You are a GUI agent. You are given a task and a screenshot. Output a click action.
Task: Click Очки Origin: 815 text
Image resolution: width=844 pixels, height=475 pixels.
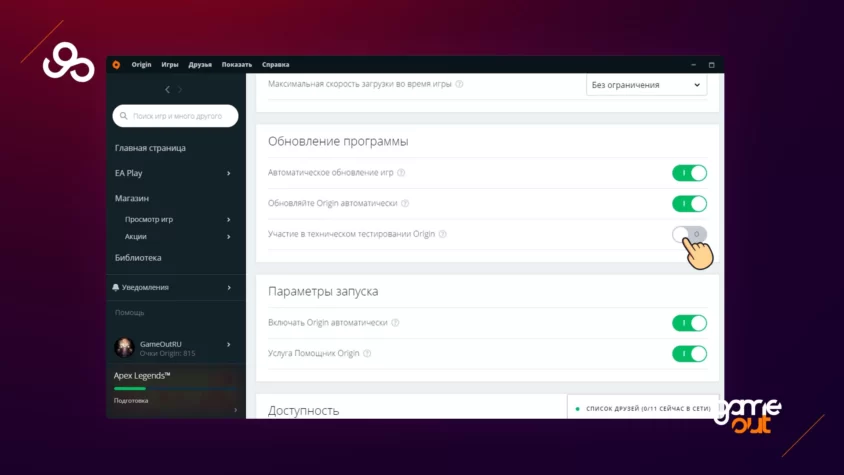[167, 353]
